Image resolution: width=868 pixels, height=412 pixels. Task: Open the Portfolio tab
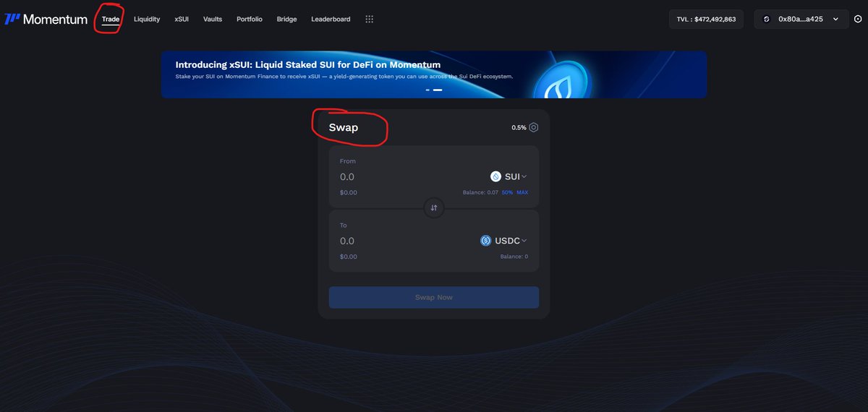[x=250, y=20]
